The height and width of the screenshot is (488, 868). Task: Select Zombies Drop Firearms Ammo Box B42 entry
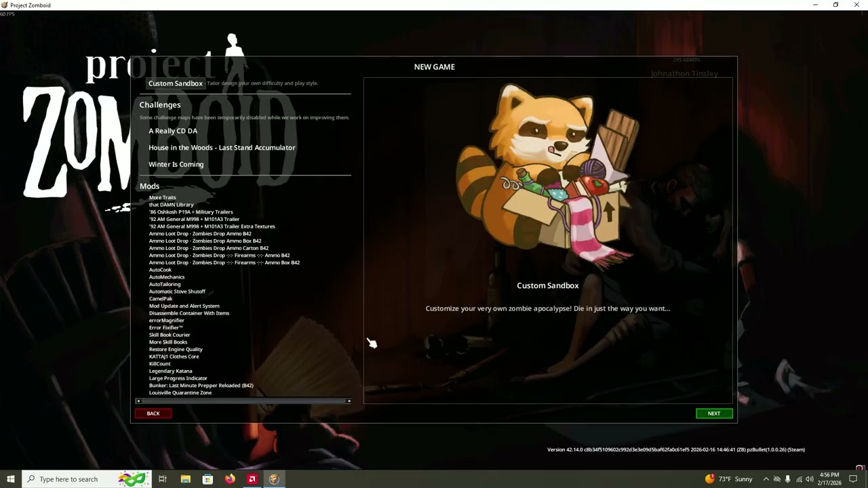224,262
